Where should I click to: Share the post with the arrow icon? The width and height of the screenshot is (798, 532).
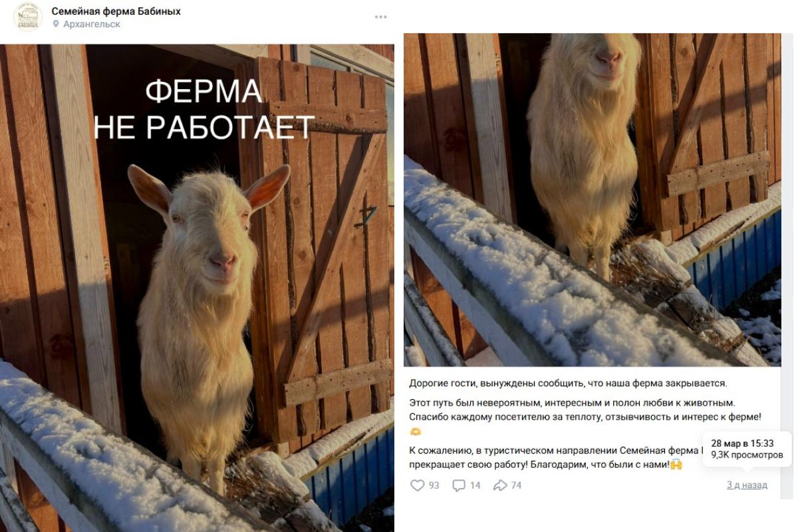pyautogui.click(x=500, y=485)
